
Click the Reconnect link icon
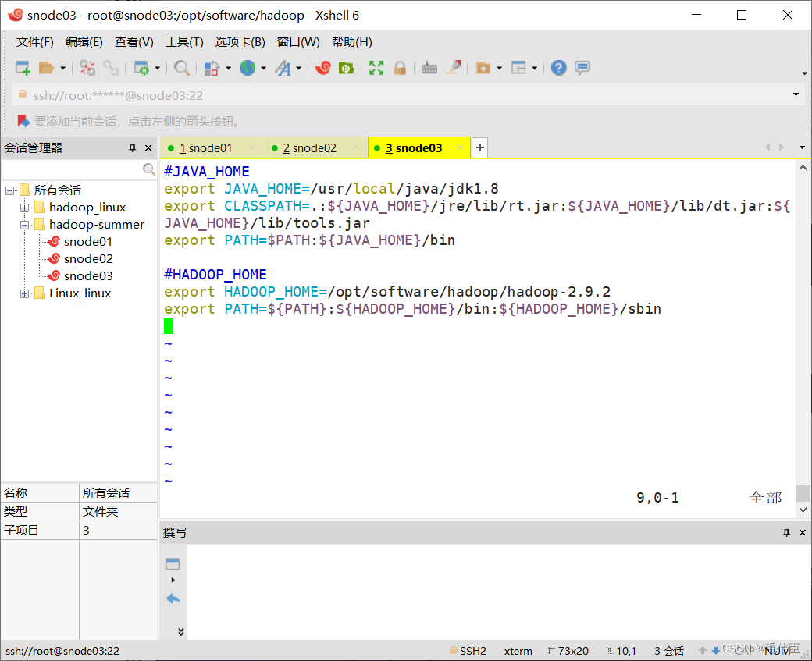pos(111,68)
